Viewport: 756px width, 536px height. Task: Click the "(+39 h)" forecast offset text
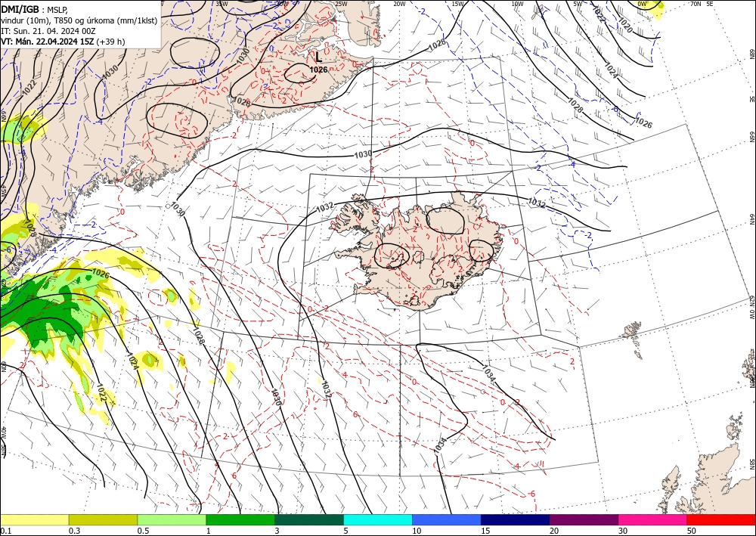[110, 42]
